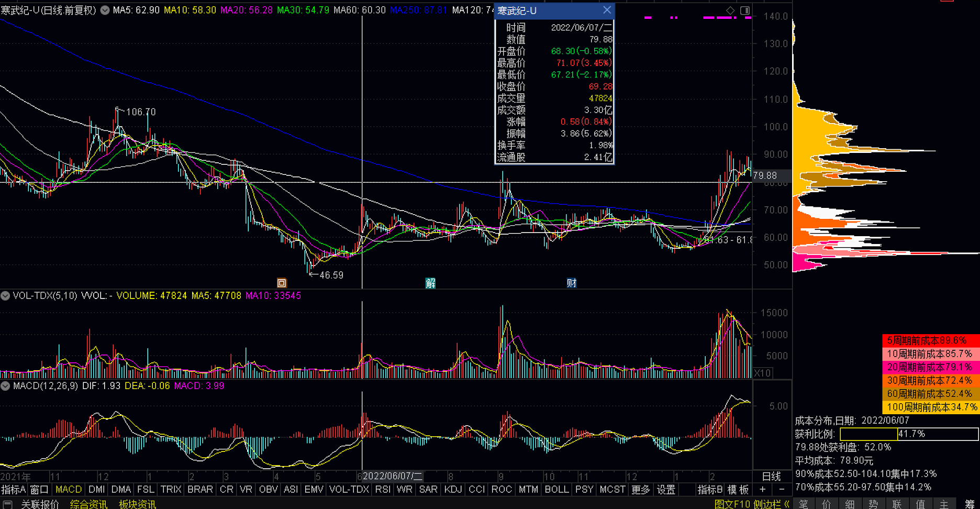Click 更多 to show more indicators

click(x=640, y=489)
